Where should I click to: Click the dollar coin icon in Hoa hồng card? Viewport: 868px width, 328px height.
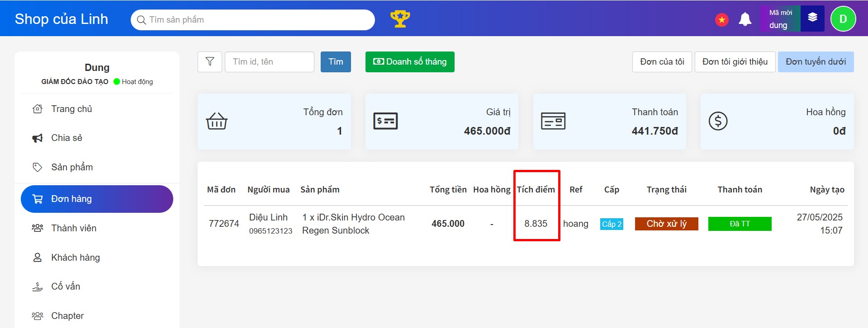(x=718, y=121)
